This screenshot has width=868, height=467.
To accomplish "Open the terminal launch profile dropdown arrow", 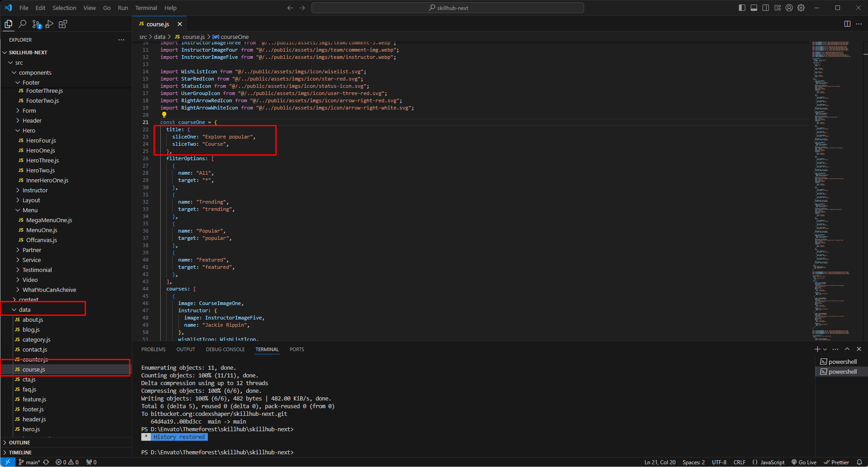I will click(825, 349).
